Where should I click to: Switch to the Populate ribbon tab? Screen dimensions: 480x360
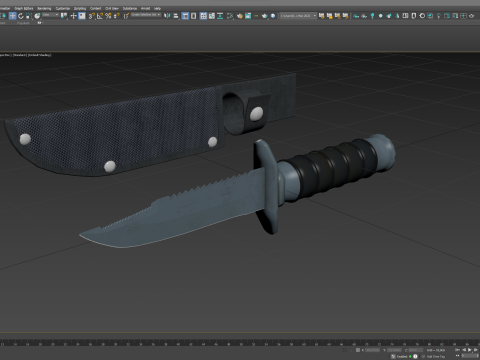23,23
